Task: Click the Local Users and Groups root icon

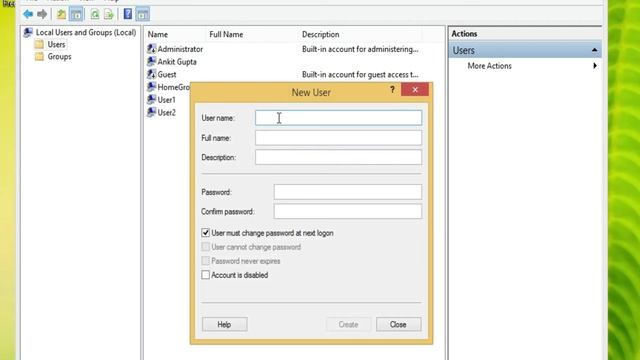Action: click(x=28, y=32)
